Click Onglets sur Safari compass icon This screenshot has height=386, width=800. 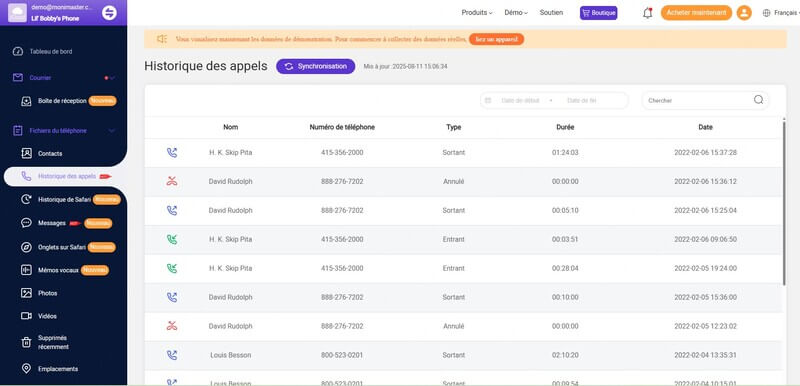[26, 247]
